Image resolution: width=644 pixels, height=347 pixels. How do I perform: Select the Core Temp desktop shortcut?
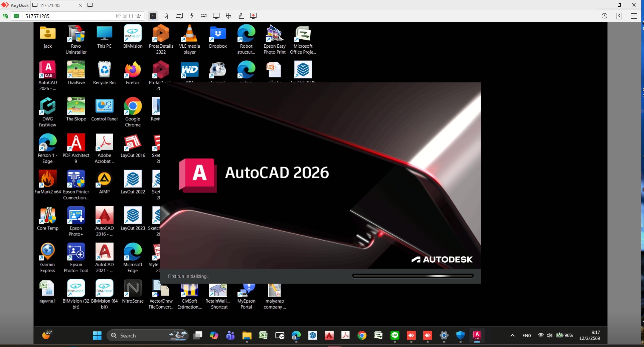click(x=48, y=219)
